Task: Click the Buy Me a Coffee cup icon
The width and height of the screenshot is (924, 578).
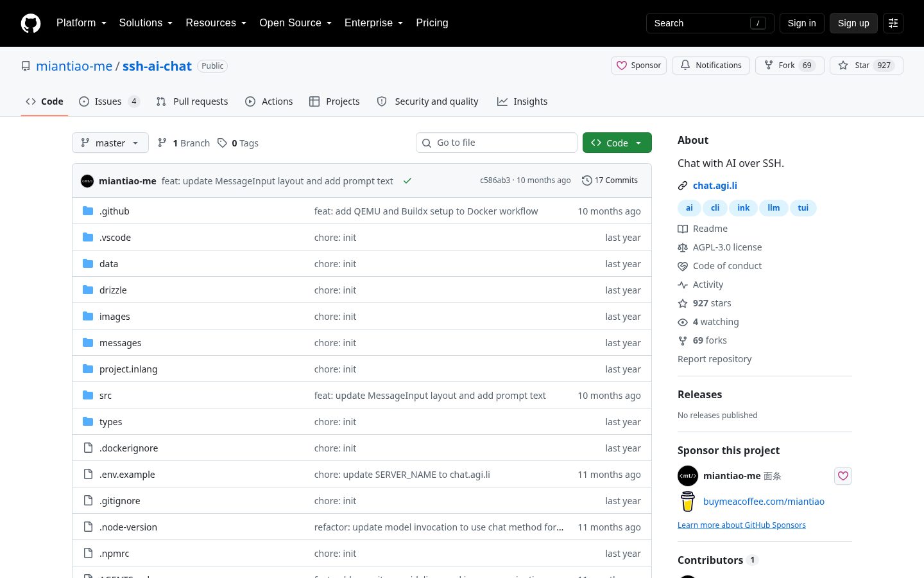Action: point(688,502)
